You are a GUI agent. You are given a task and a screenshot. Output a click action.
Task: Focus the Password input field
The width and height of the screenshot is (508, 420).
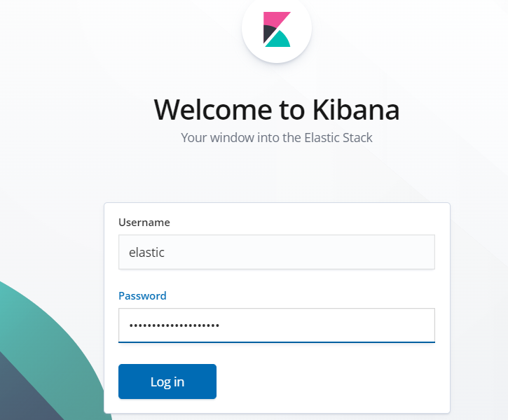coord(277,325)
